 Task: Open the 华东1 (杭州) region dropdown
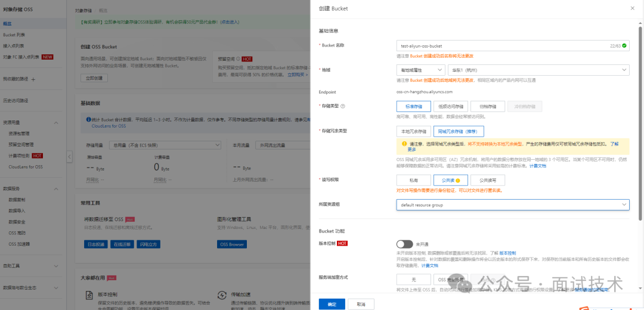[538, 70]
